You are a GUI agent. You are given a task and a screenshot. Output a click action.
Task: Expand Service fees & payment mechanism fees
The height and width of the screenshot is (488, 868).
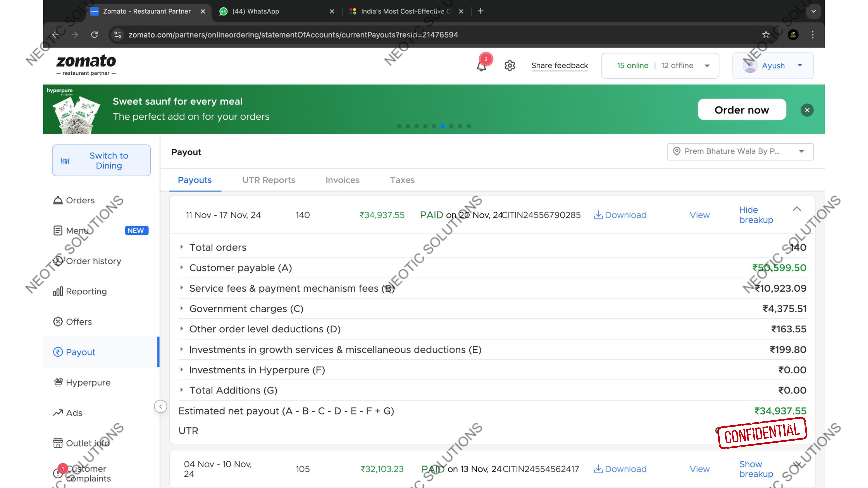click(182, 288)
